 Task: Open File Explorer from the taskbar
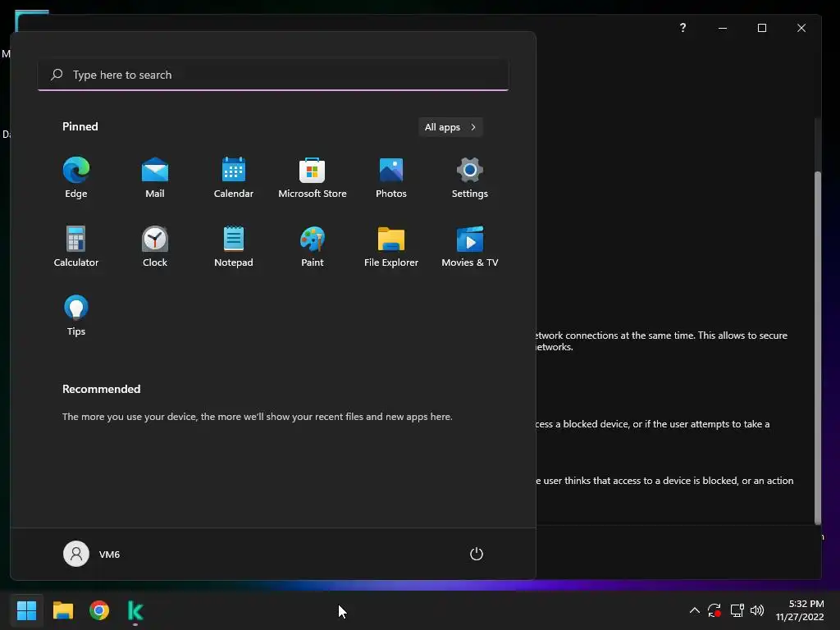(62, 610)
